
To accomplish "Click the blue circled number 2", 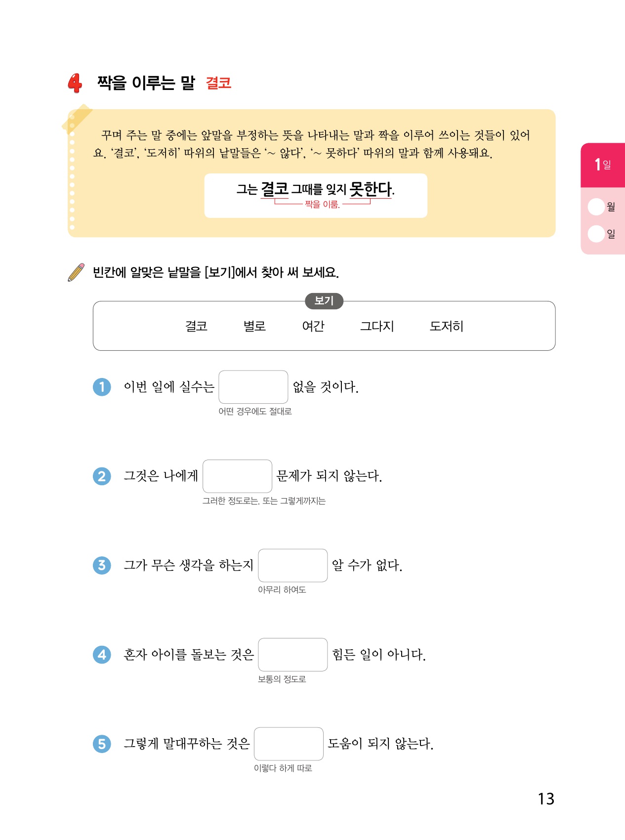I will pos(102,476).
